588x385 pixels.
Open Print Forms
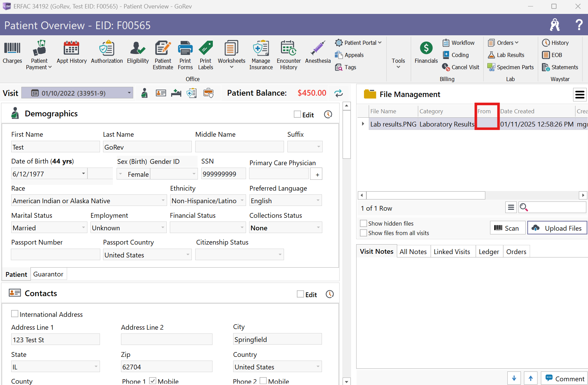(185, 55)
